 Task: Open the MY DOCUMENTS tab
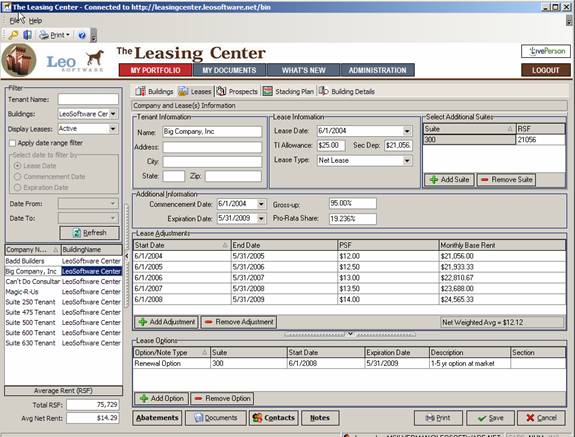(x=229, y=70)
